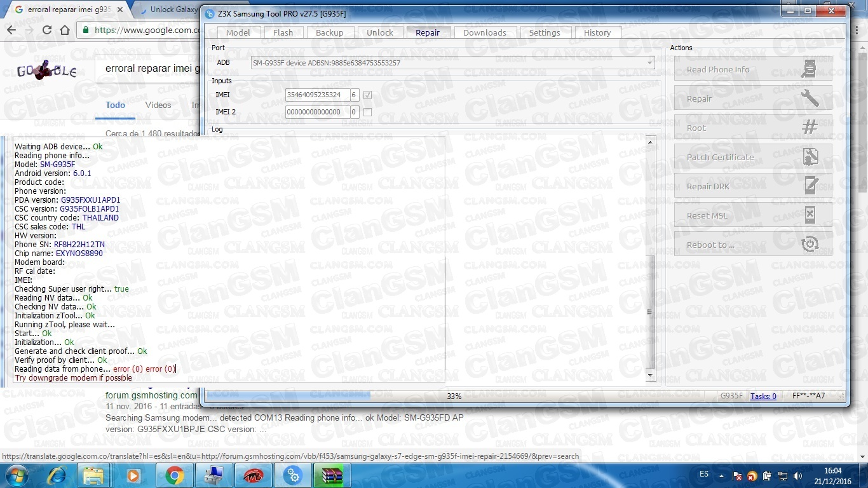Screen dimensions: 868x488
Task: Click the red MB program taskbar icon
Action: tap(253, 475)
